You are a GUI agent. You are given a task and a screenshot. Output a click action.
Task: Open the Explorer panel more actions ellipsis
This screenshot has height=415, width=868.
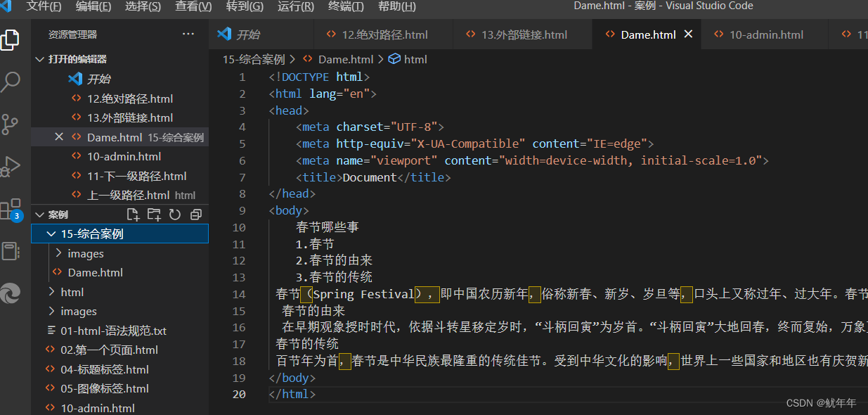(188, 34)
